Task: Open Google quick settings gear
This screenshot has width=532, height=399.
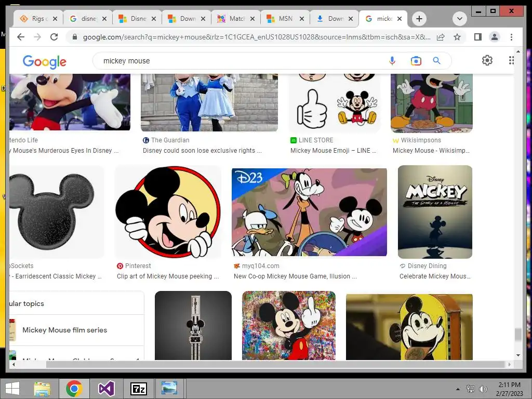Action: tap(487, 60)
